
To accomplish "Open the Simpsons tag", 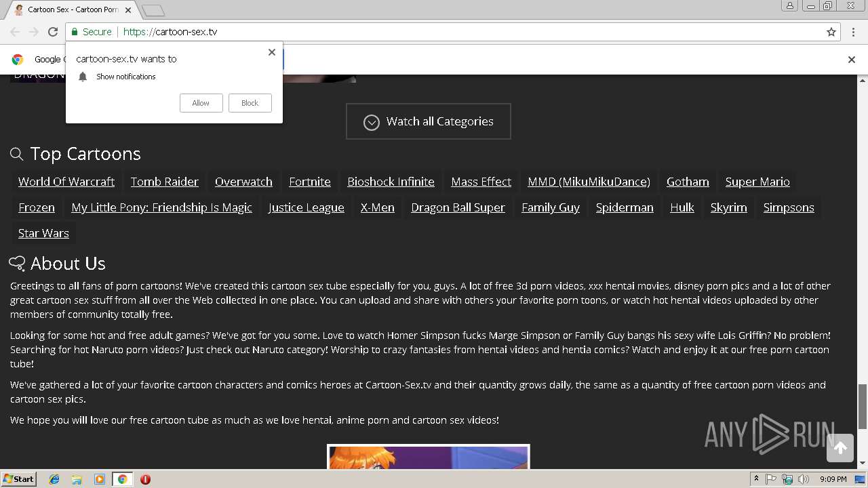I will point(789,207).
